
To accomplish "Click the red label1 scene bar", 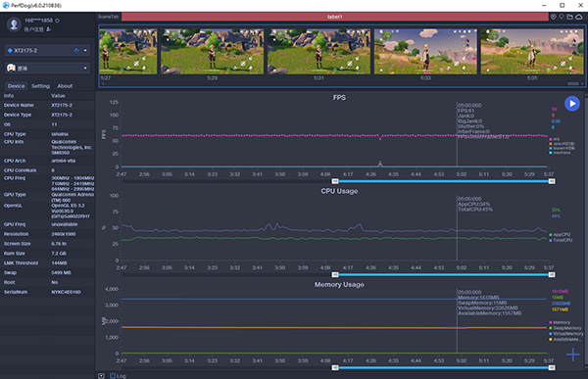I will coord(334,17).
